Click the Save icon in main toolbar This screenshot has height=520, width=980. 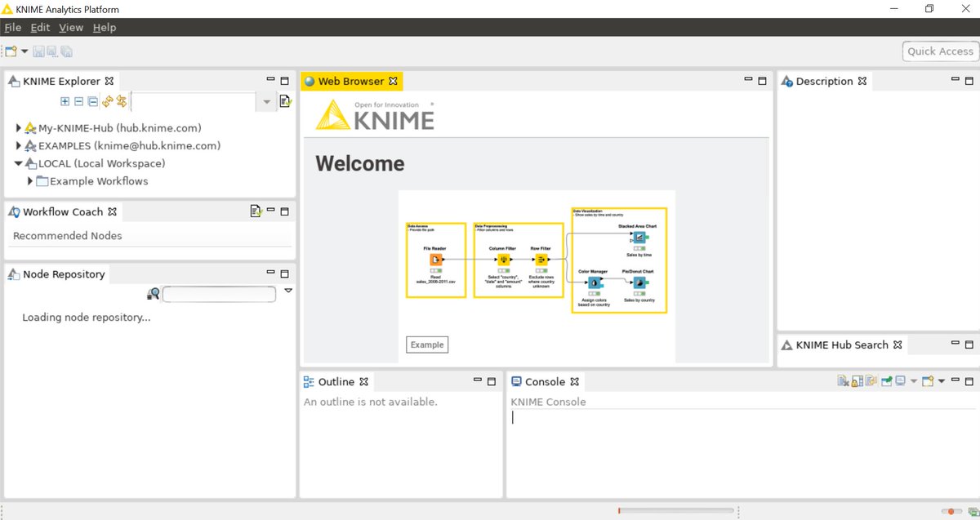(38, 51)
